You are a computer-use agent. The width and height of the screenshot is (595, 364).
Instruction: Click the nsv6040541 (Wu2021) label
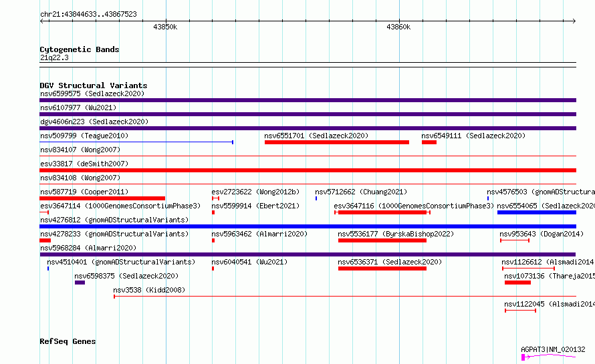(249, 262)
